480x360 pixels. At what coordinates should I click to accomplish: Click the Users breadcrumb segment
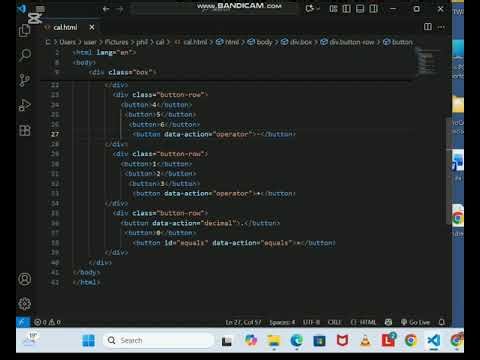coord(68,42)
